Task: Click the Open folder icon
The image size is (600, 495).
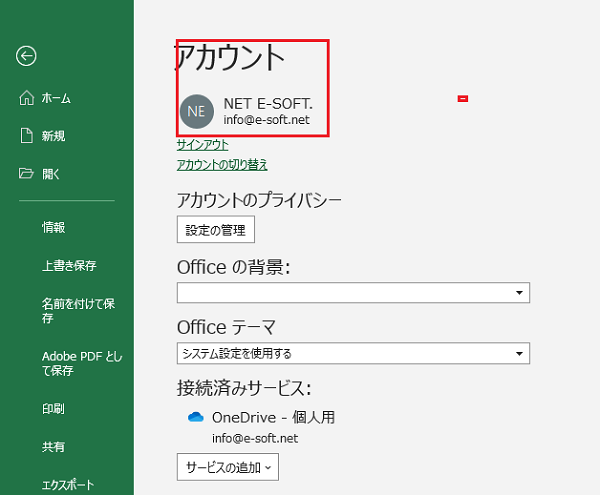Action: point(26,173)
